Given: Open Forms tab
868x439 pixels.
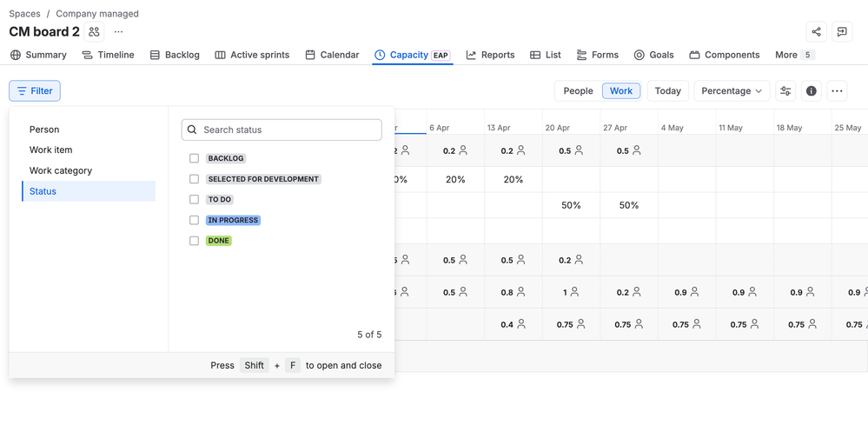Looking at the screenshot, I should 597,55.
